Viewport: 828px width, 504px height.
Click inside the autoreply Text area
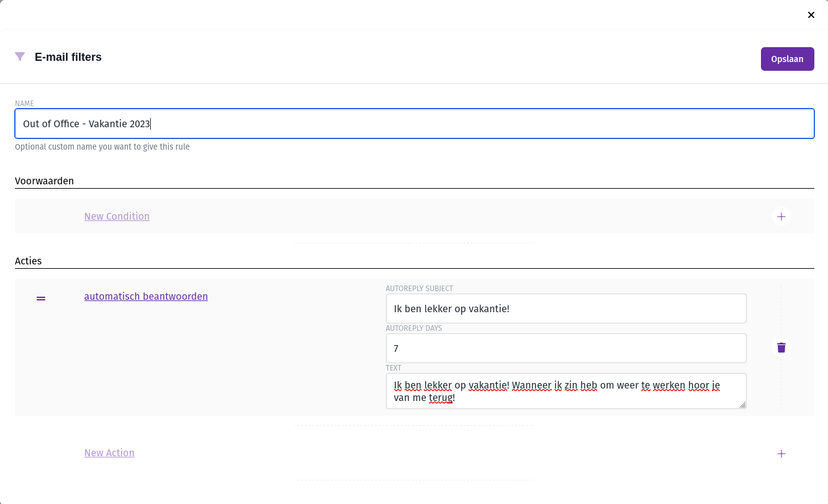point(565,391)
